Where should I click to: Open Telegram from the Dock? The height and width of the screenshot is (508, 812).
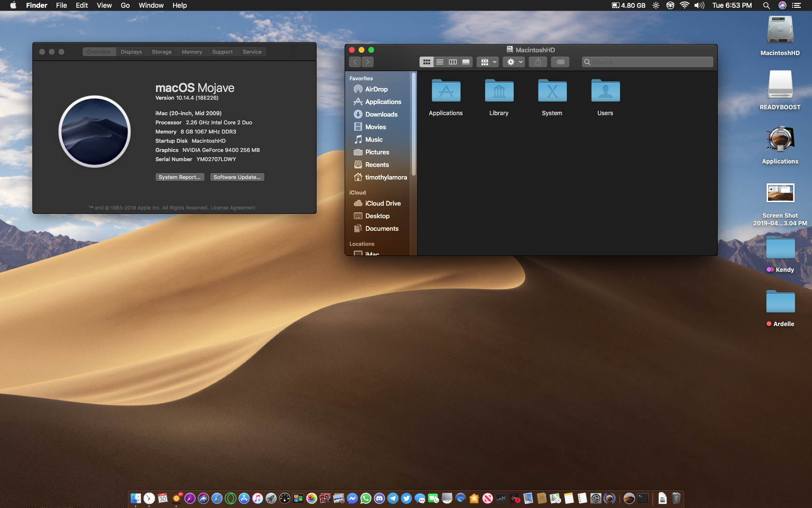click(x=393, y=498)
